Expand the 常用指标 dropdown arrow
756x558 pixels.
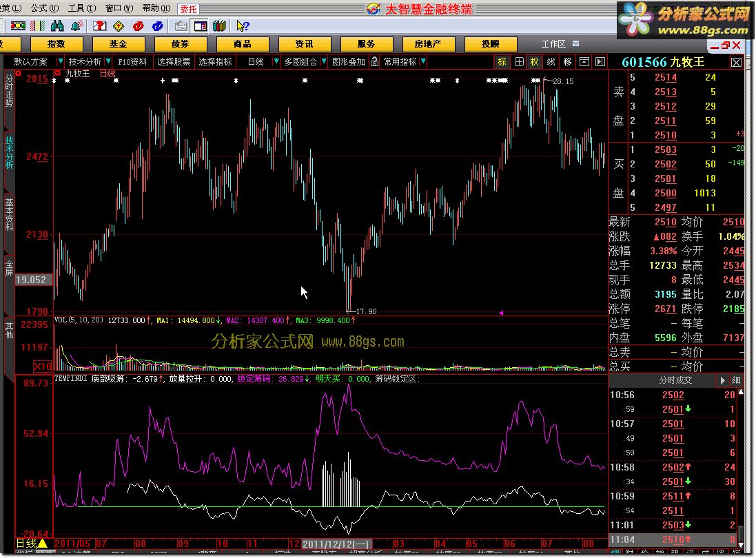(x=423, y=62)
